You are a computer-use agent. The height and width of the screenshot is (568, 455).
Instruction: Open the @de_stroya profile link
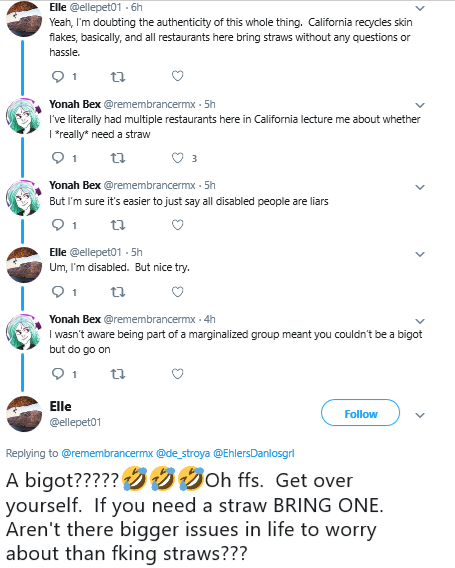tap(183, 453)
